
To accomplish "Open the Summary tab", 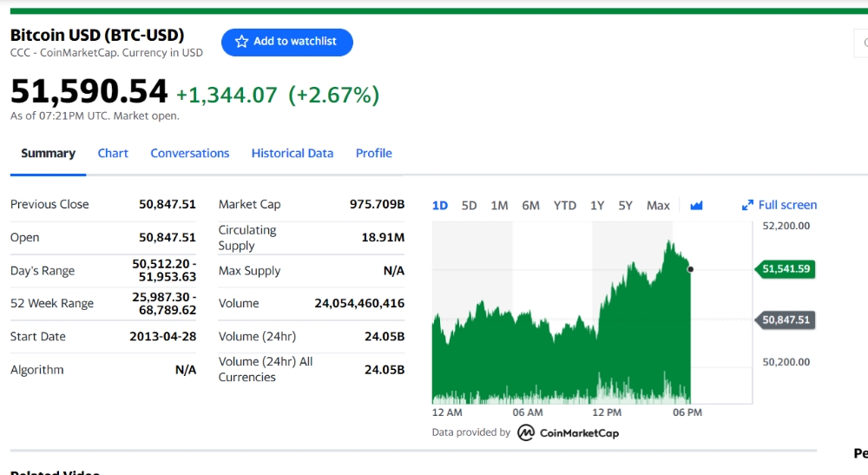I will pyautogui.click(x=48, y=154).
